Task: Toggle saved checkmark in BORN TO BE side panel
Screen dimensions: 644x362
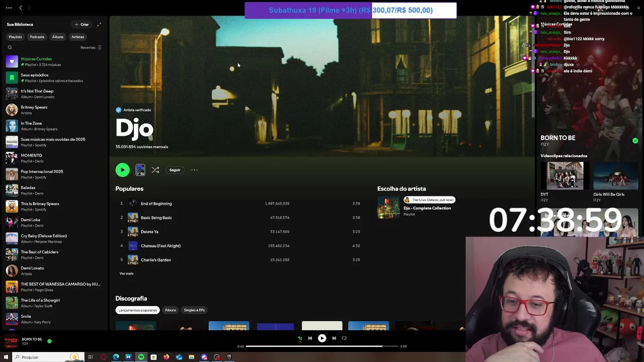Action: coord(635,141)
